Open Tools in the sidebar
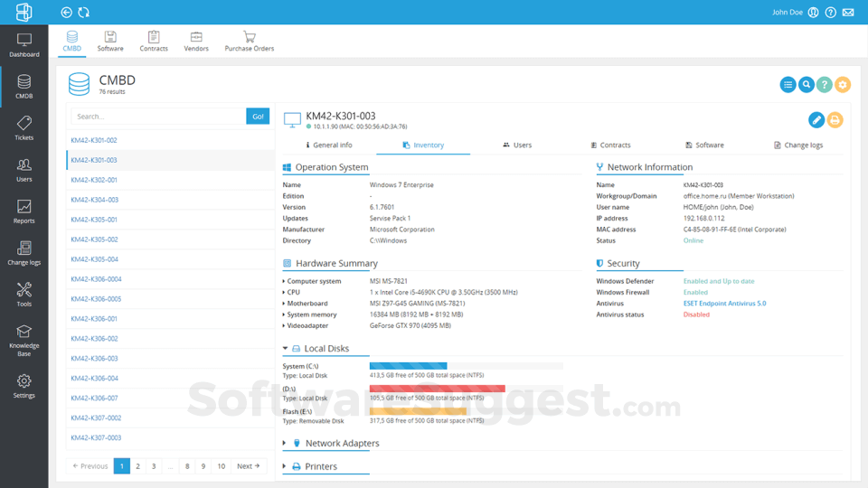The width and height of the screenshot is (868, 488). tap(24, 295)
